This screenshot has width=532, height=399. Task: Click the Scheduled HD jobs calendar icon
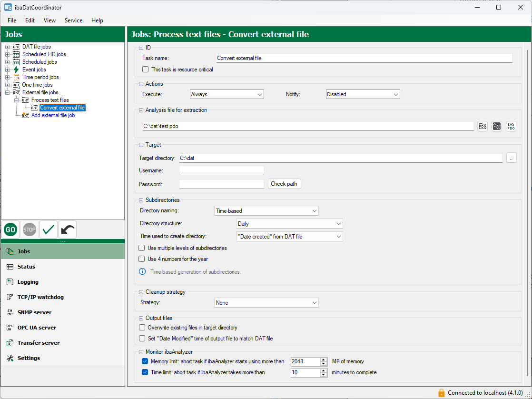[16, 54]
